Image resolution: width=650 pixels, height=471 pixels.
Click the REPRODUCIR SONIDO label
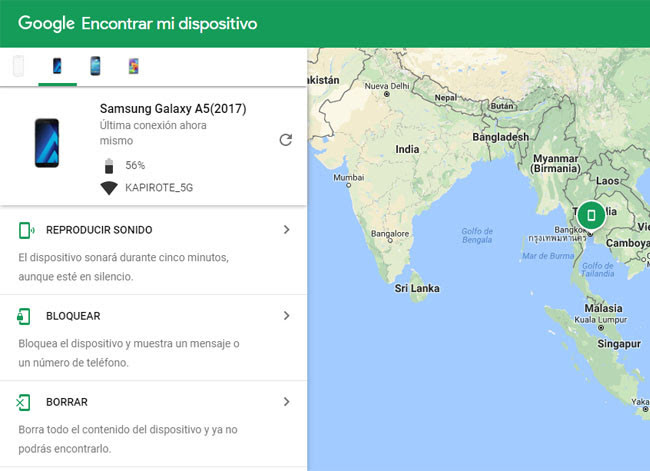click(x=99, y=230)
